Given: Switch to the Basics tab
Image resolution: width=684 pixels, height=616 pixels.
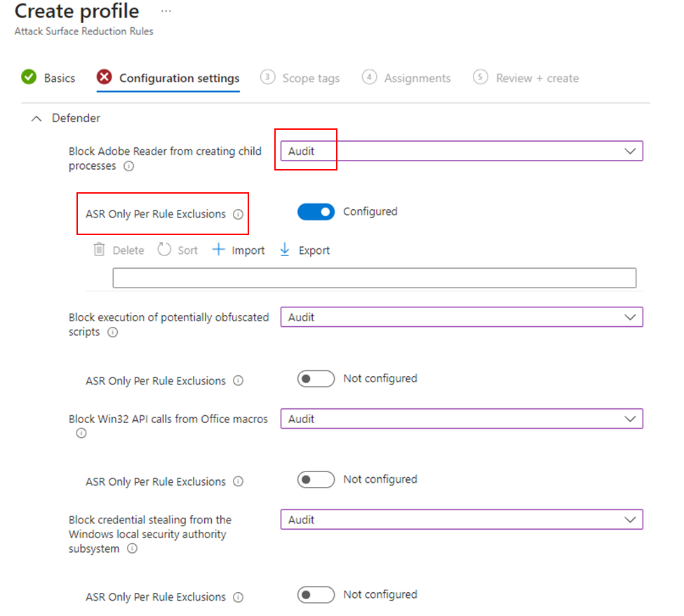Looking at the screenshot, I should tap(48, 78).
